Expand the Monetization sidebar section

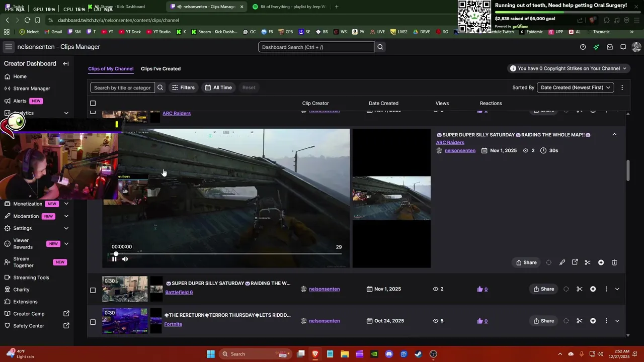point(66,204)
